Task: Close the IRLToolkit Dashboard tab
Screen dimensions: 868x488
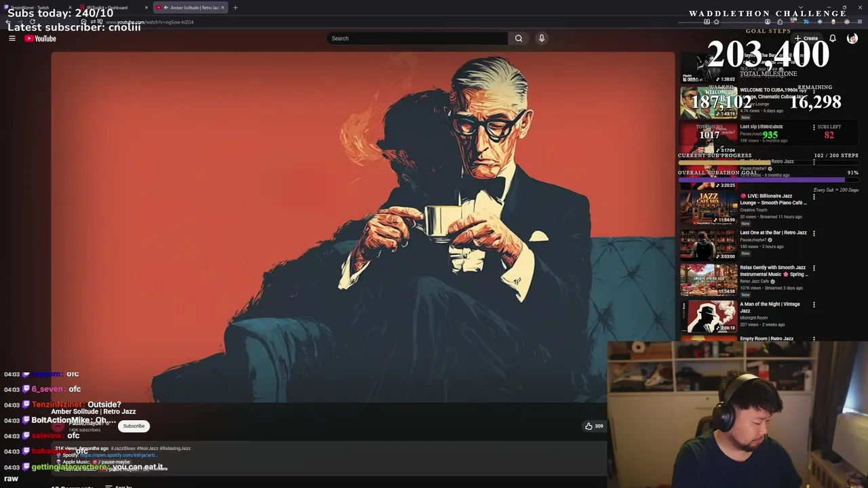Action: (x=146, y=7)
